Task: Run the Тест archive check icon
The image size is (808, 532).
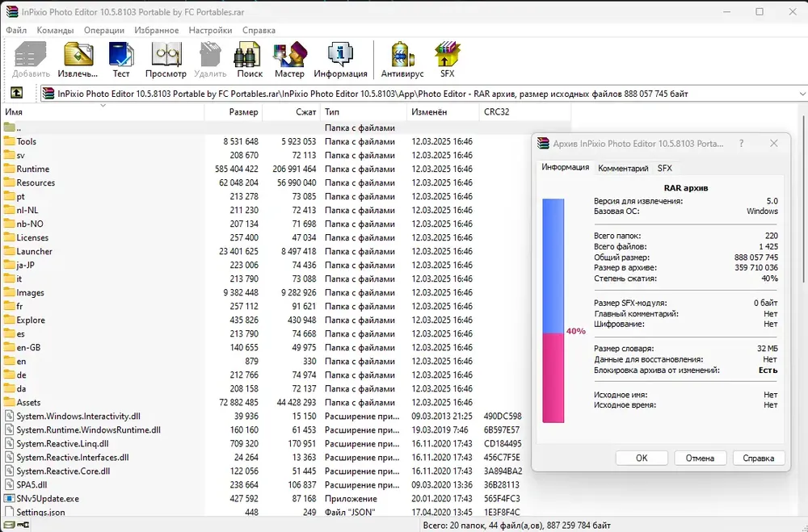Action: [121, 54]
